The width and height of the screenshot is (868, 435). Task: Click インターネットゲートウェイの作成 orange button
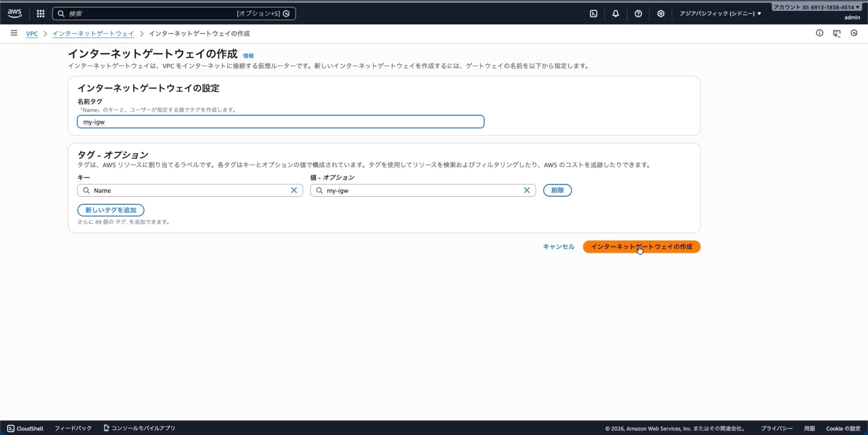(x=641, y=246)
